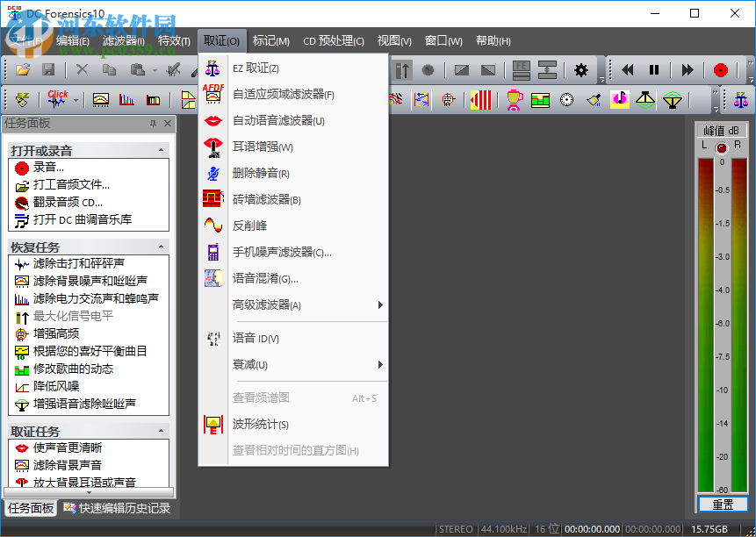Select 语音混淆(G)... menu entry

(293, 278)
